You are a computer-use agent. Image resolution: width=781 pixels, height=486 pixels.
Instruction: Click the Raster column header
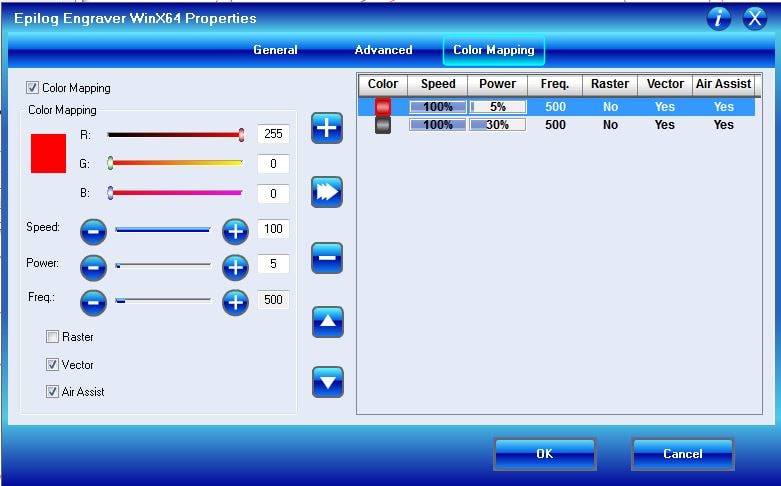tap(610, 84)
